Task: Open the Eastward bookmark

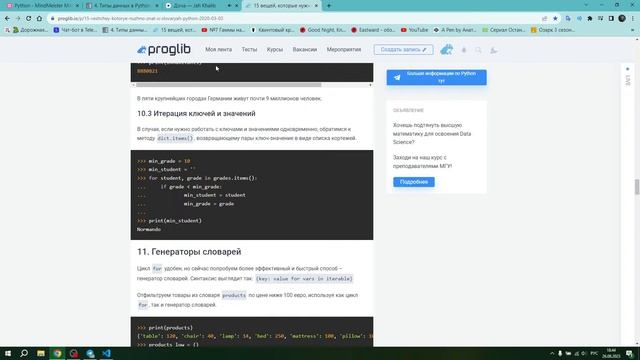Action: 373,30
